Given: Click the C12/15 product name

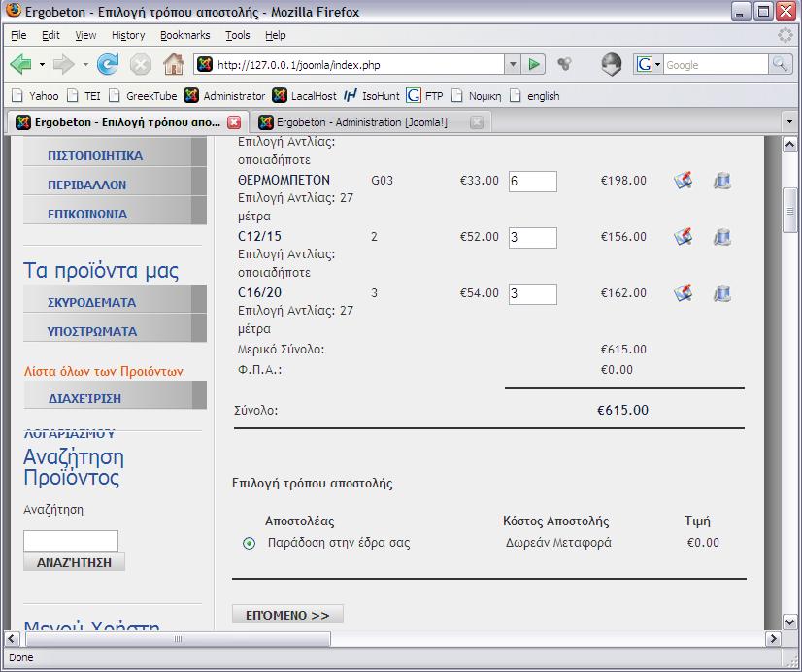Looking at the screenshot, I should [x=259, y=236].
